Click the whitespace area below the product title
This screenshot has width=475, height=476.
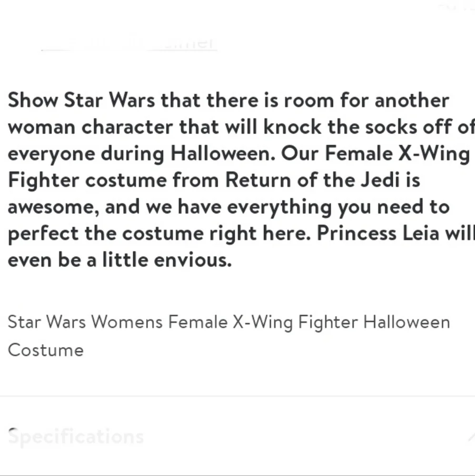(237, 376)
